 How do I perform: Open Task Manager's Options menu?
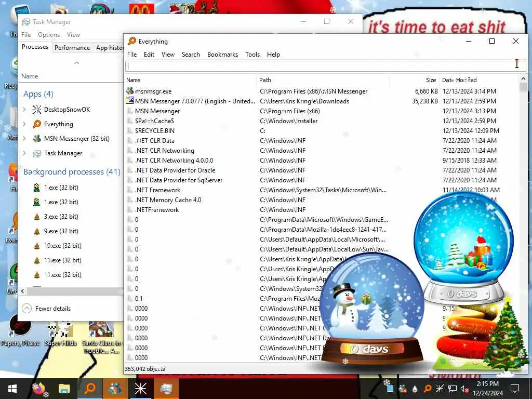pyautogui.click(x=49, y=35)
